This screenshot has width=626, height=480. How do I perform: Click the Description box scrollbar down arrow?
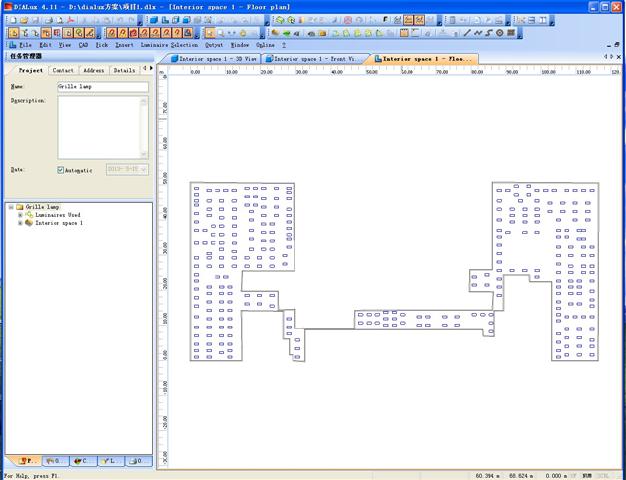coord(144,154)
